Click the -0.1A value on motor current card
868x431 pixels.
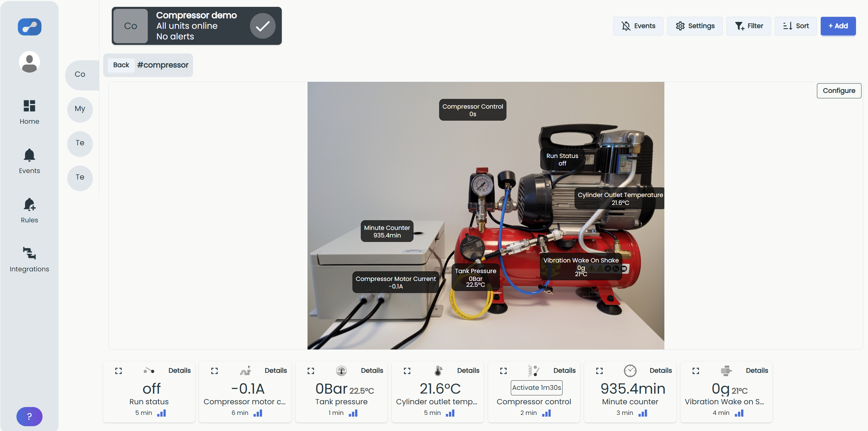(248, 389)
